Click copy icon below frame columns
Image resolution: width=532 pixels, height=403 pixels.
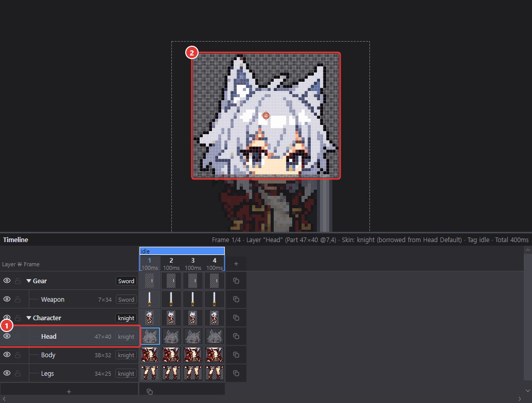click(x=150, y=392)
